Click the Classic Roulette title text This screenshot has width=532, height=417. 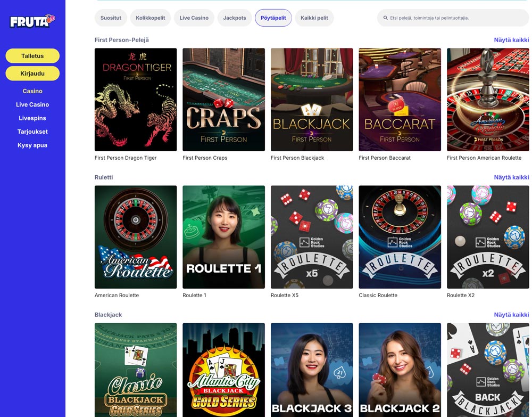(x=378, y=296)
